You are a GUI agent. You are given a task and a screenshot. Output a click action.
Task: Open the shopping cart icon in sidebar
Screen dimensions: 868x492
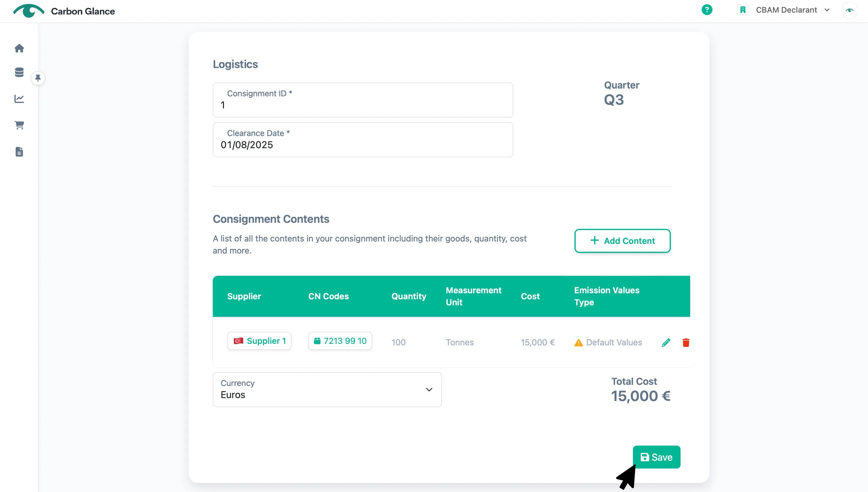point(19,125)
